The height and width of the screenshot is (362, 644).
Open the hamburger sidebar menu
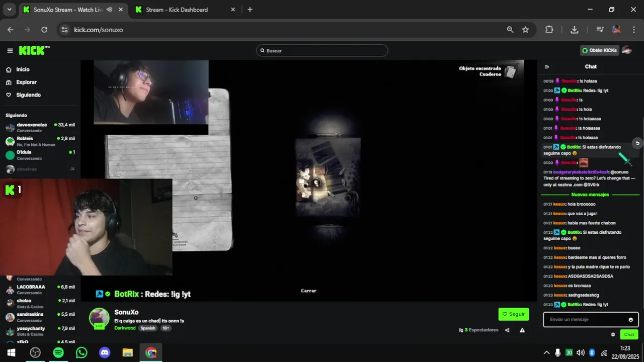click(x=10, y=50)
